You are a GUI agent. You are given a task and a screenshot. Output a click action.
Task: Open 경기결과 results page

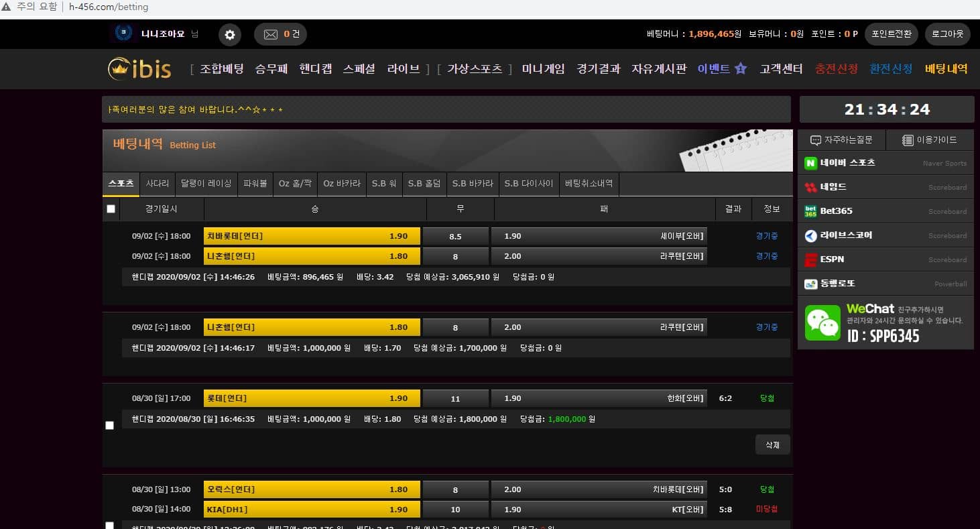(599, 68)
